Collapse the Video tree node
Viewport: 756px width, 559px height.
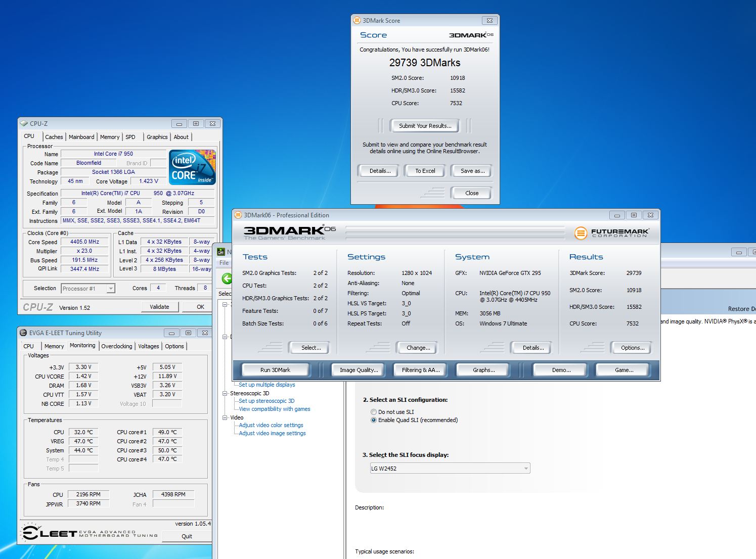pyautogui.click(x=225, y=417)
